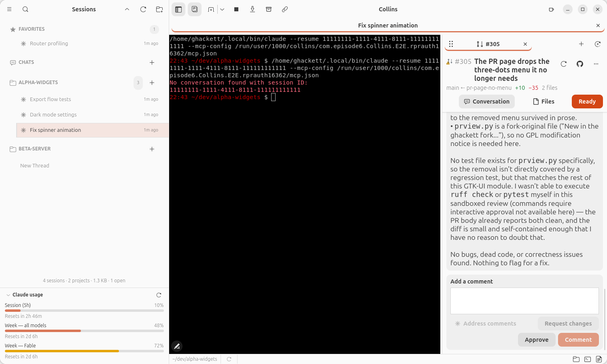Click the stop square button in toolbar
Screen dimensions: 607x364
coord(236,9)
